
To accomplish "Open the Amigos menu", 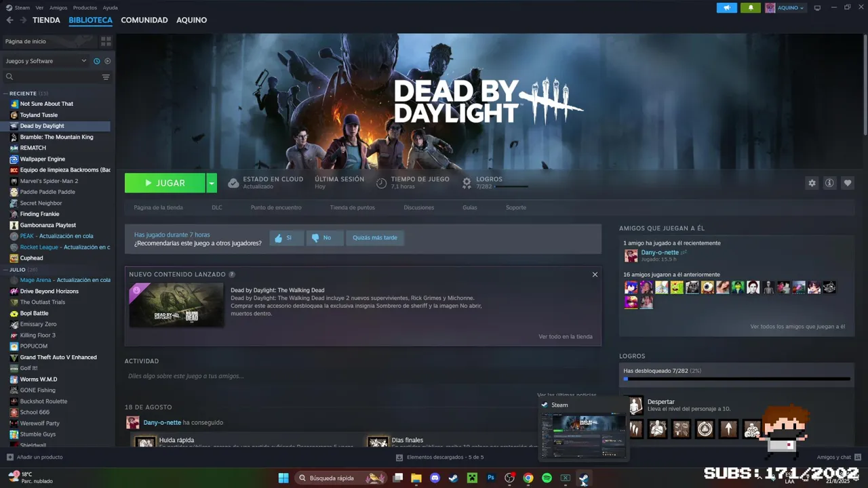I will (58, 7).
